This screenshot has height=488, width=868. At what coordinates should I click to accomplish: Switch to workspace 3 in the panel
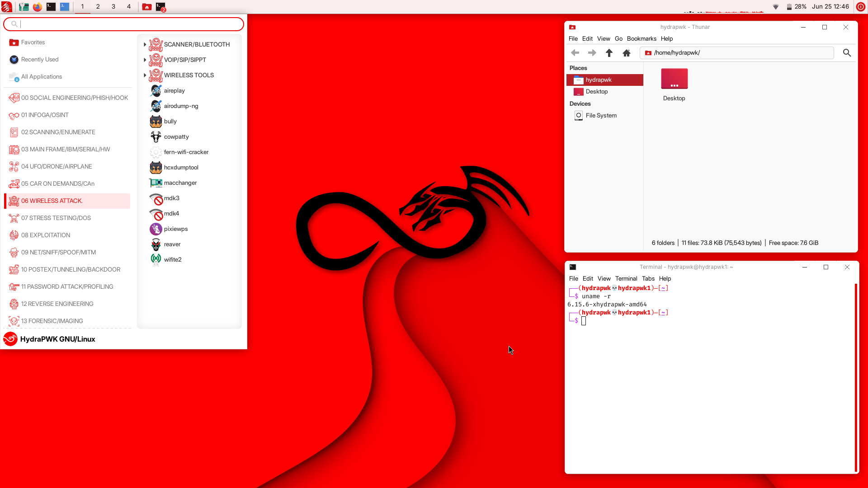(x=113, y=7)
